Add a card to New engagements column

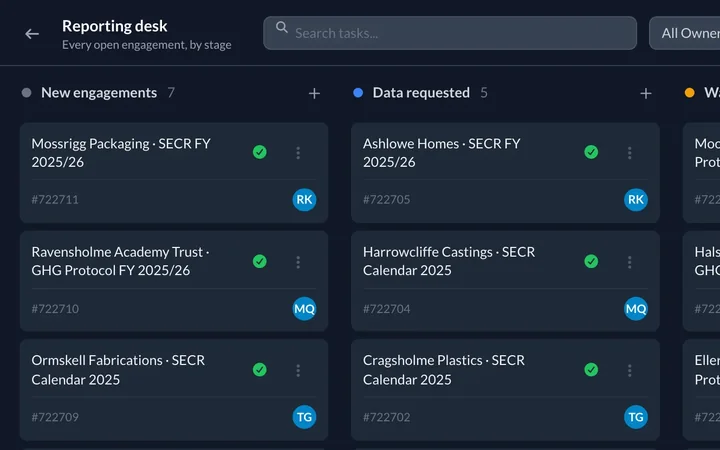click(314, 94)
